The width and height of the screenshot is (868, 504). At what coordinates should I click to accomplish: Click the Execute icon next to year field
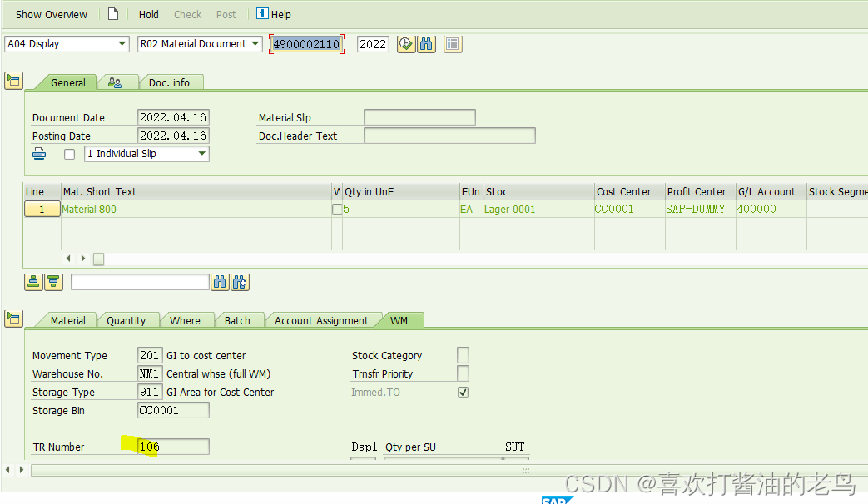pyautogui.click(x=405, y=44)
